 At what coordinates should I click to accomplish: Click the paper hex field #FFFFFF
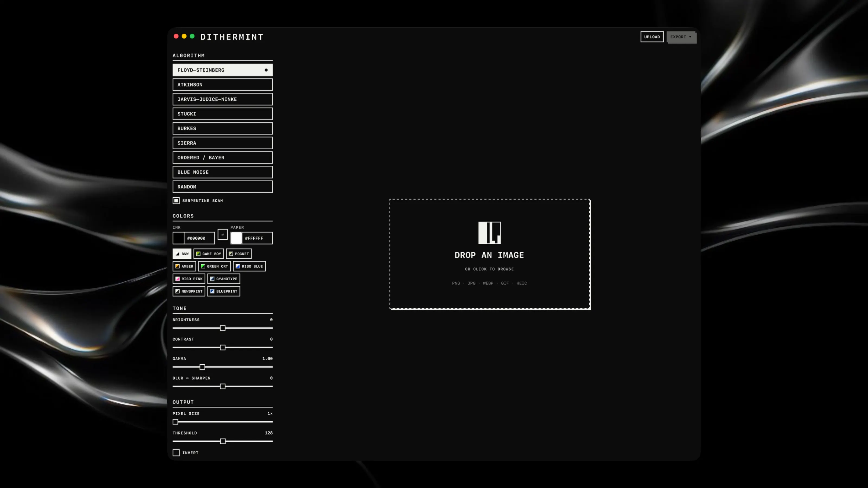(x=257, y=238)
